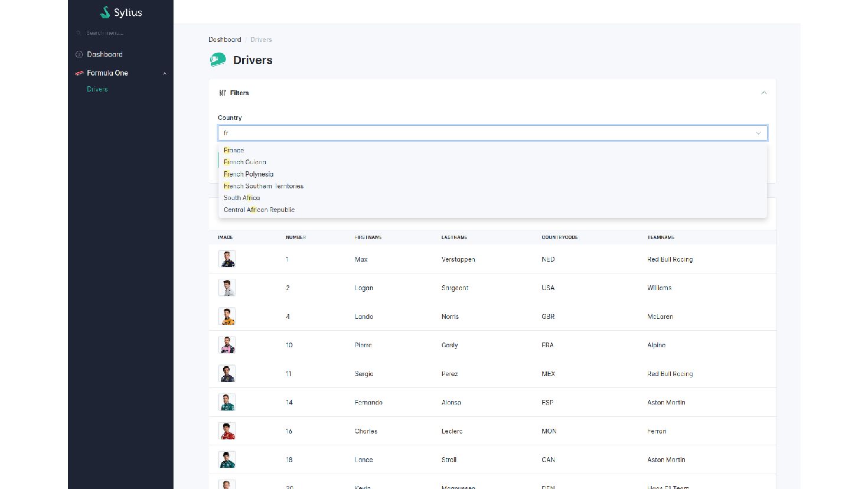868x489 pixels.
Task: Toggle the Country dropdown arrow
Action: click(x=758, y=133)
